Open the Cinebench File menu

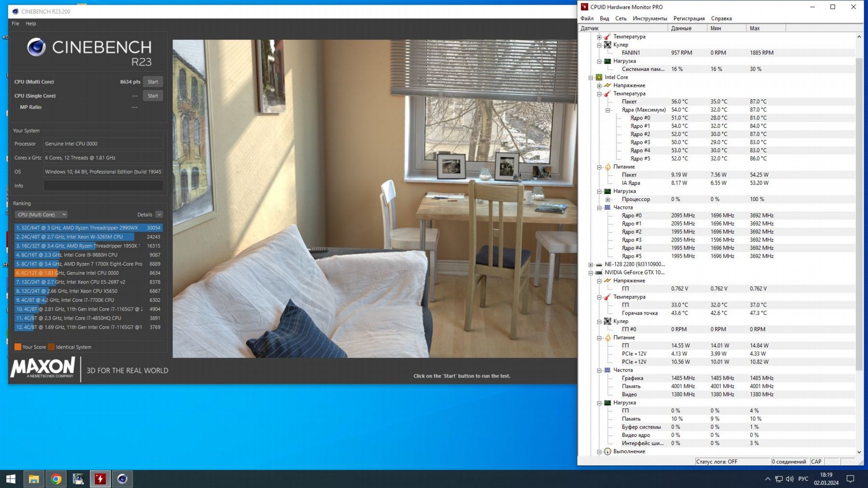15,24
